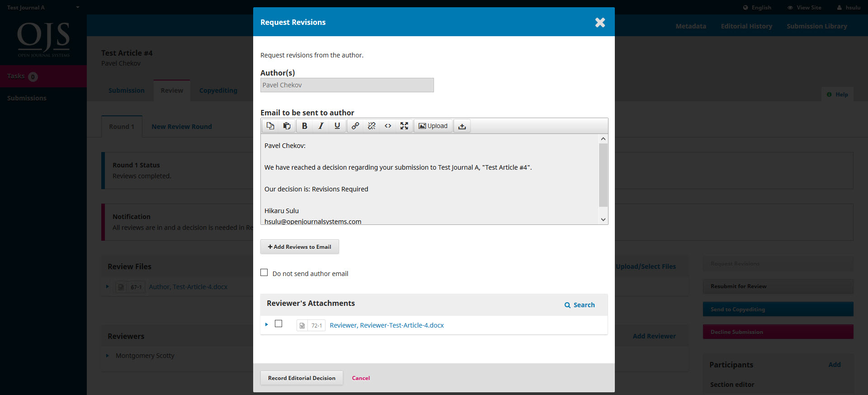Select the Reviewer-Test-Article-4.docx attachment checkbox
868x395 pixels.
click(278, 324)
